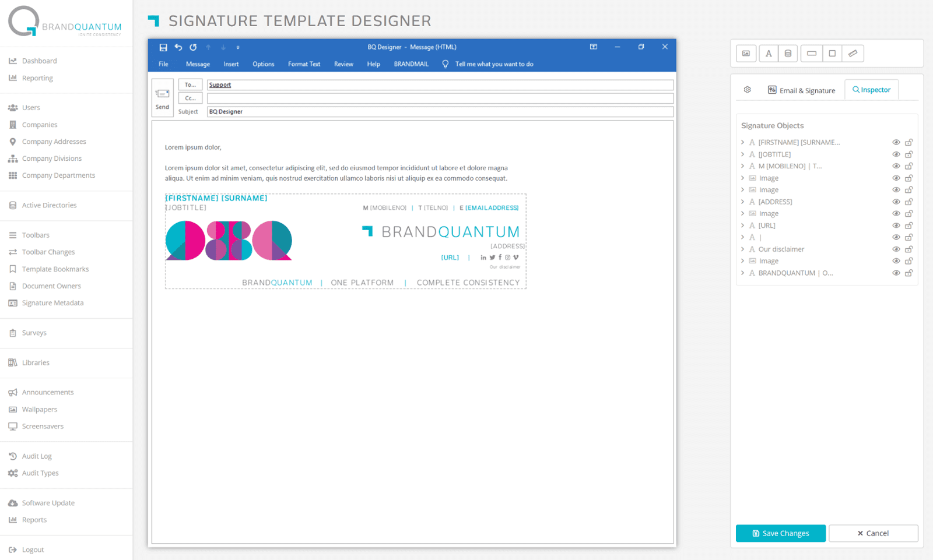Image resolution: width=933 pixels, height=560 pixels.
Task: Insert an Image signature object
Action: [x=746, y=53]
